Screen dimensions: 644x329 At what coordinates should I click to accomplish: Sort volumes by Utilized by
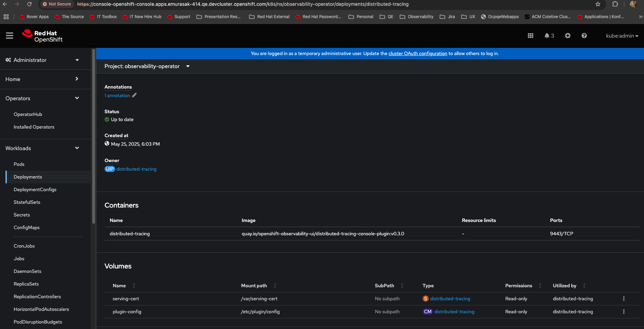coord(584,286)
